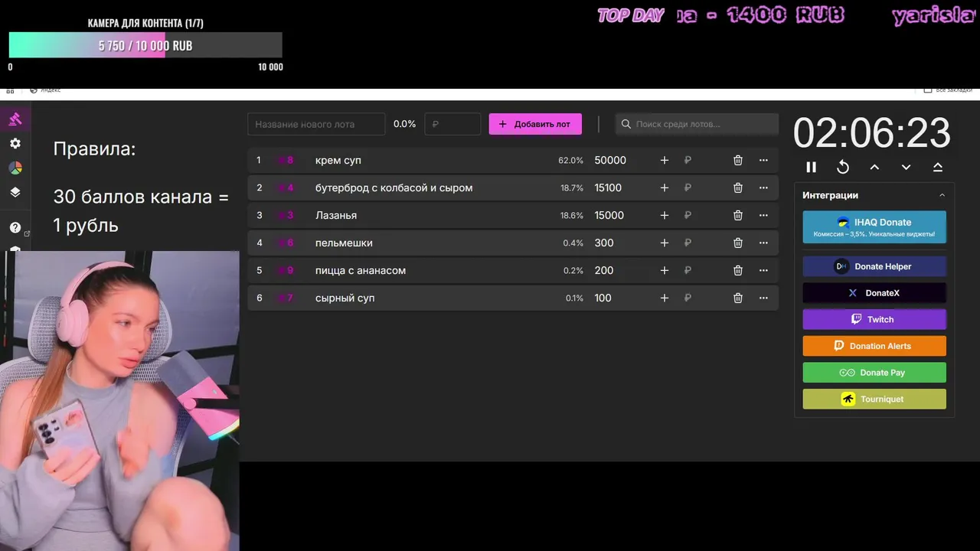Click plus on the сырный суп row

tap(665, 298)
